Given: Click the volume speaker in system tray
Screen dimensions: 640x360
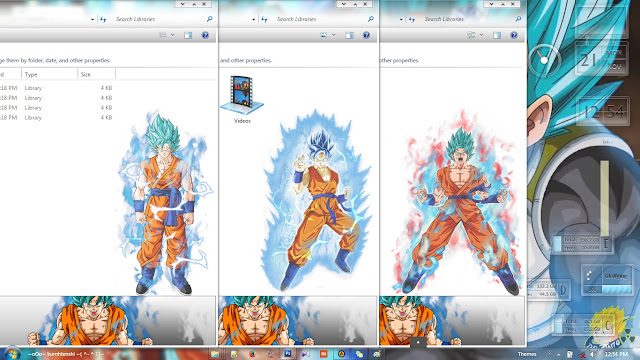Looking at the screenshot, I should (x=593, y=354).
